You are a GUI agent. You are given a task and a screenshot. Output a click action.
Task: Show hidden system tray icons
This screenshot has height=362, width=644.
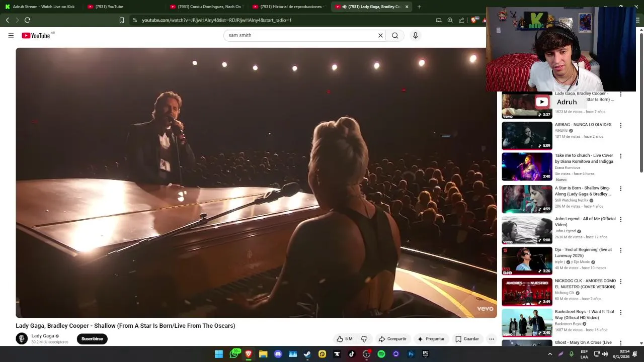pyautogui.click(x=550, y=354)
